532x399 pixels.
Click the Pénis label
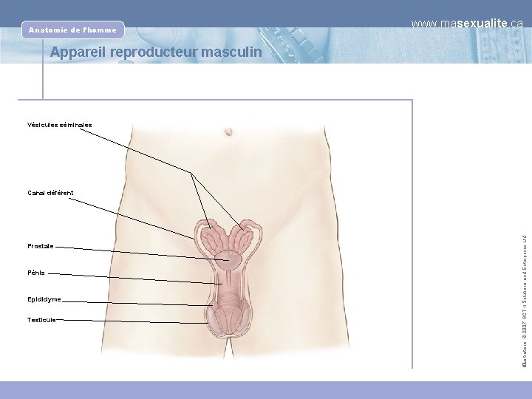coord(36,273)
